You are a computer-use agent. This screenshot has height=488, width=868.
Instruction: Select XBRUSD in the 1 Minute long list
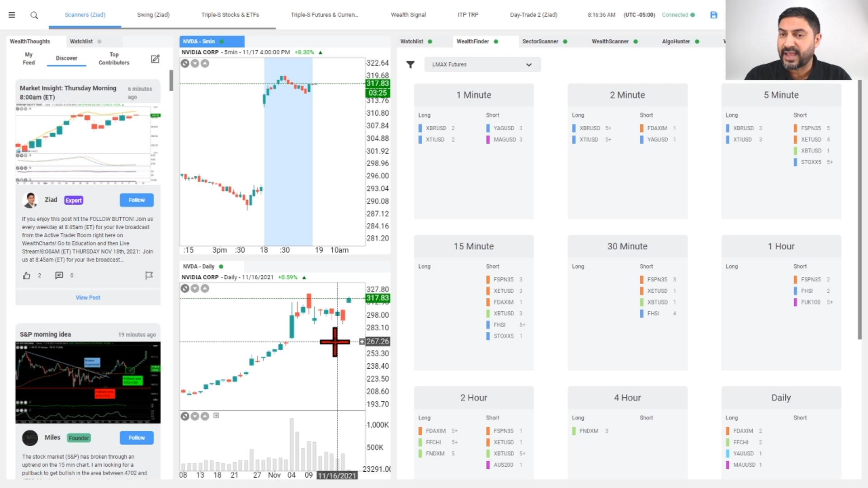[x=436, y=128]
